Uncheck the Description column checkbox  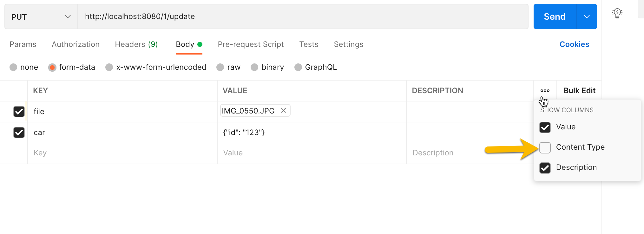click(x=545, y=168)
